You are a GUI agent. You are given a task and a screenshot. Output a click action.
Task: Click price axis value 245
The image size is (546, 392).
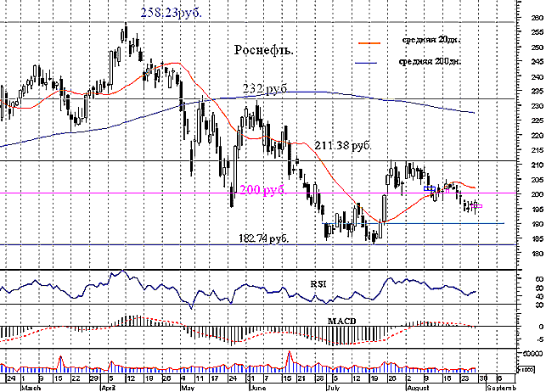click(538, 62)
